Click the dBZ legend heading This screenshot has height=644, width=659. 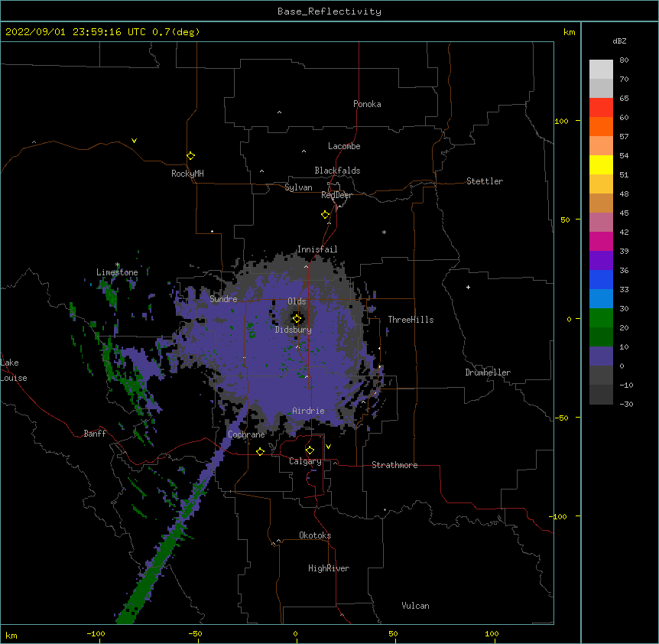coord(619,41)
